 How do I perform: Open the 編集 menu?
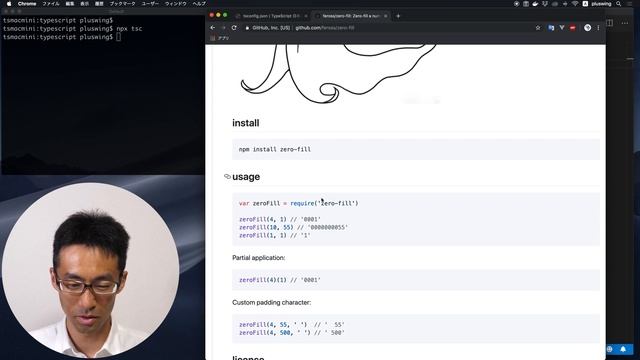point(70,4)
